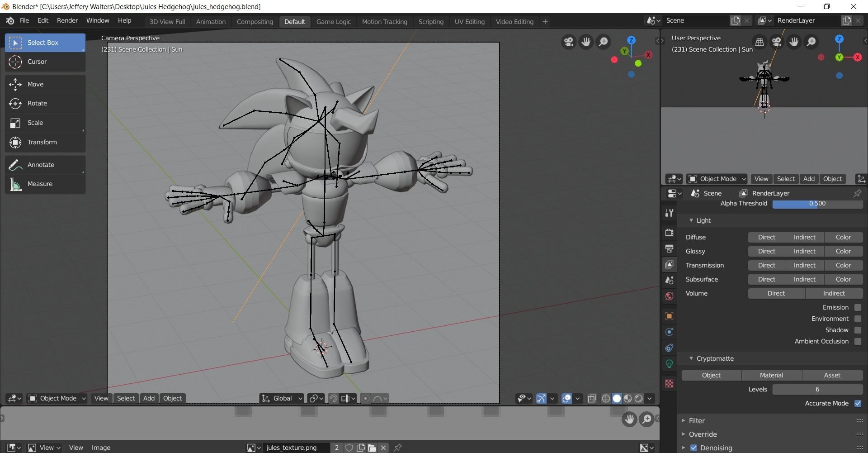The width and height of the screenshot is (868, 453).
Task: Click the Alpha Threshold slider
Action: point(817,204)
